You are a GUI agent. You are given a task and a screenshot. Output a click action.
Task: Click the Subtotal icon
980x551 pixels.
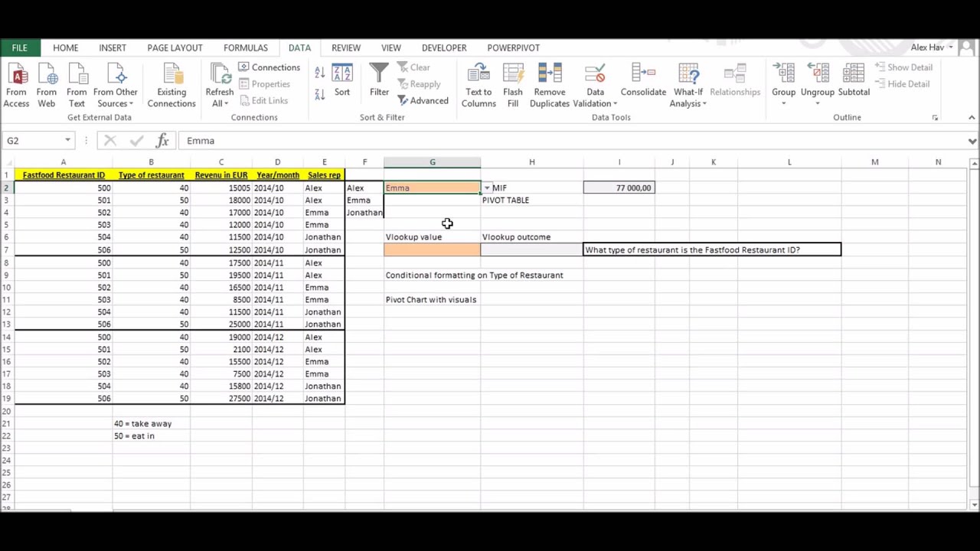pyautogui.click(x=854, y=80)
